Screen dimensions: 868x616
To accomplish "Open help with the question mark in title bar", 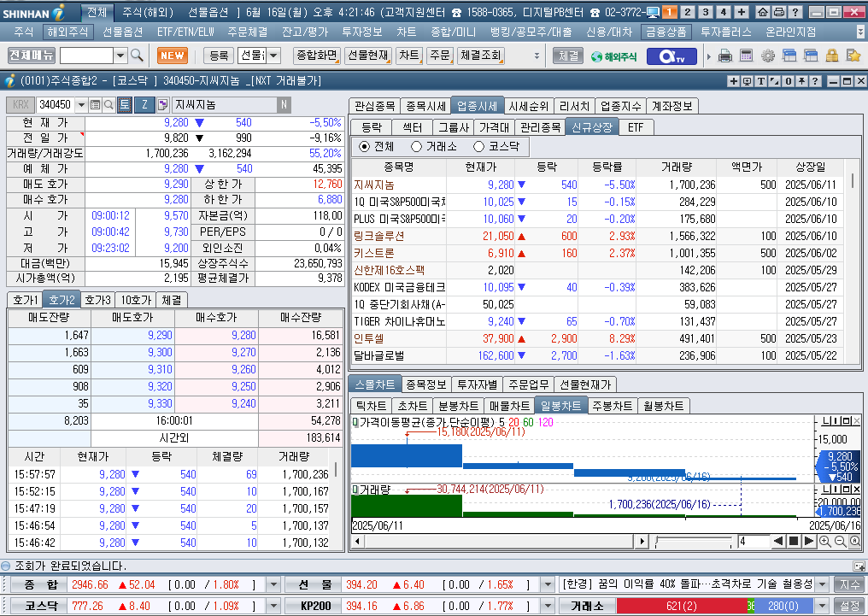I will pyautogui.click(x=795, y=12).
